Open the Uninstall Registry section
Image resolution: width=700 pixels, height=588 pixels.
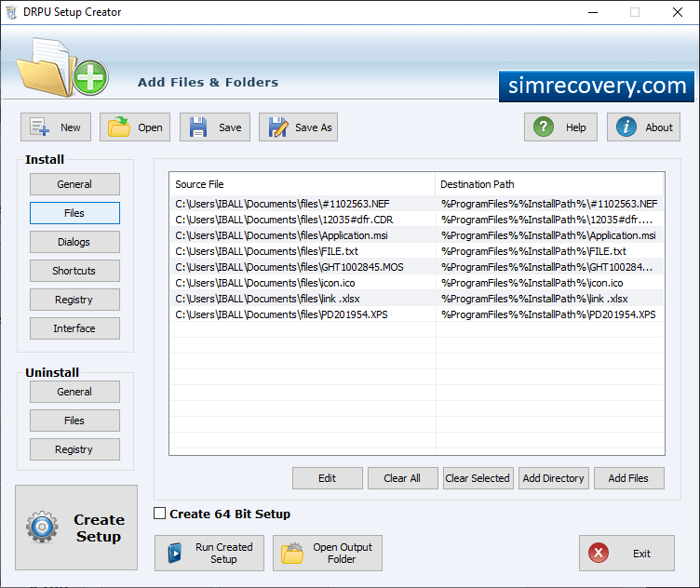click(x=74, y=449)
